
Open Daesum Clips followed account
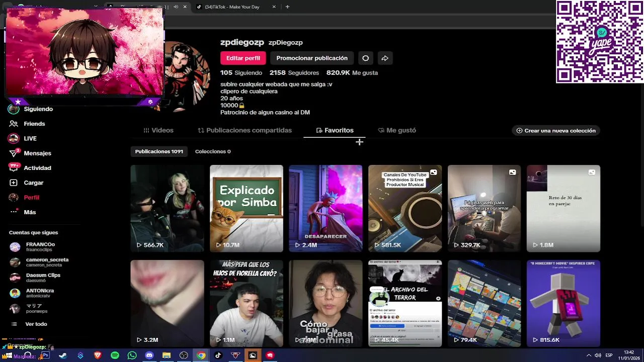tap(35, 278)
